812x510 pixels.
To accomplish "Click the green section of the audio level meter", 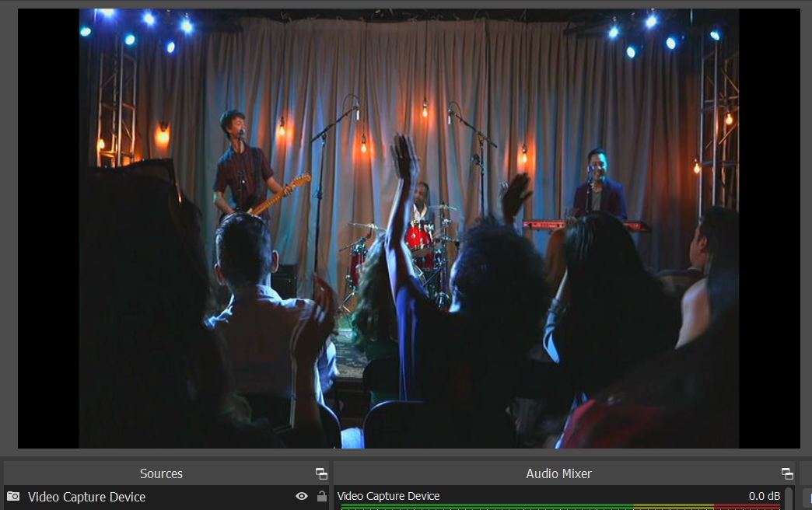I will (x=482, y=507).
